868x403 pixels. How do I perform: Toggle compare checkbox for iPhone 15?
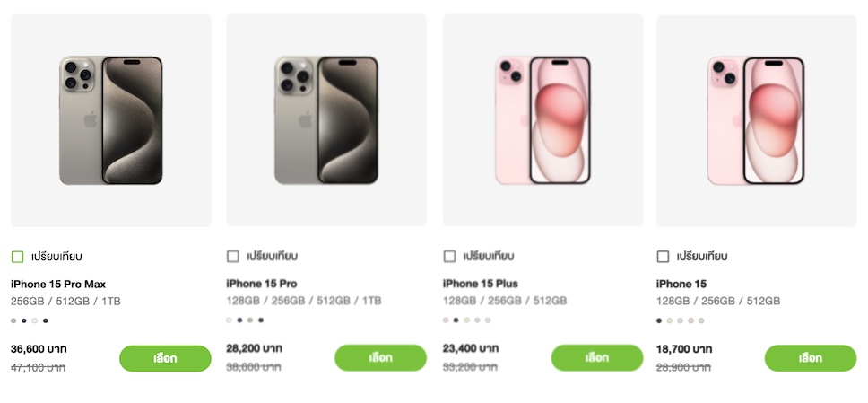pos(664,257)
